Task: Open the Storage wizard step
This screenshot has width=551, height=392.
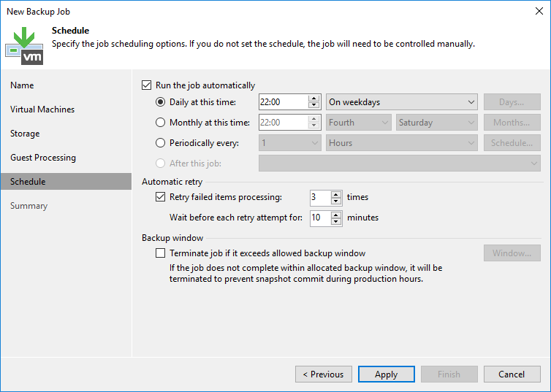Action: click(25, 134)
